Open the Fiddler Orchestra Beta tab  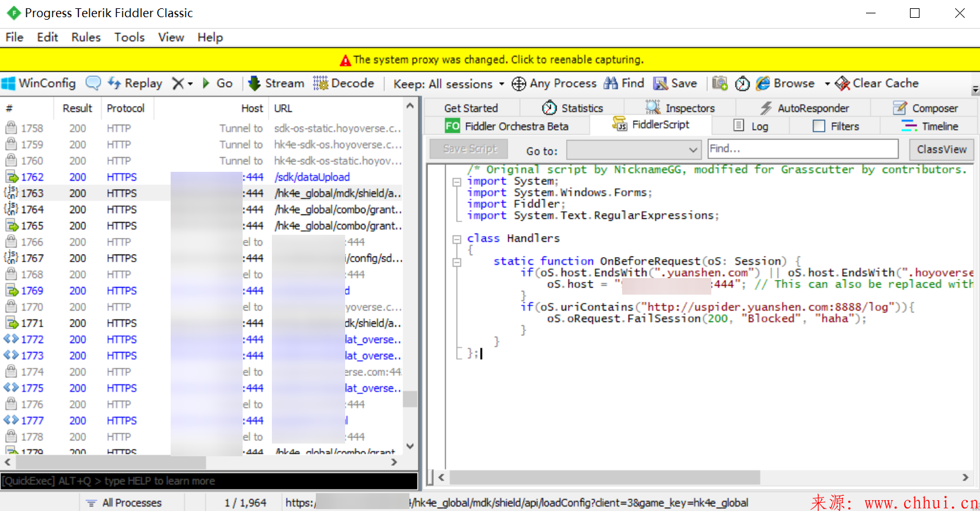pyautogui.click(x=506, y=126)
